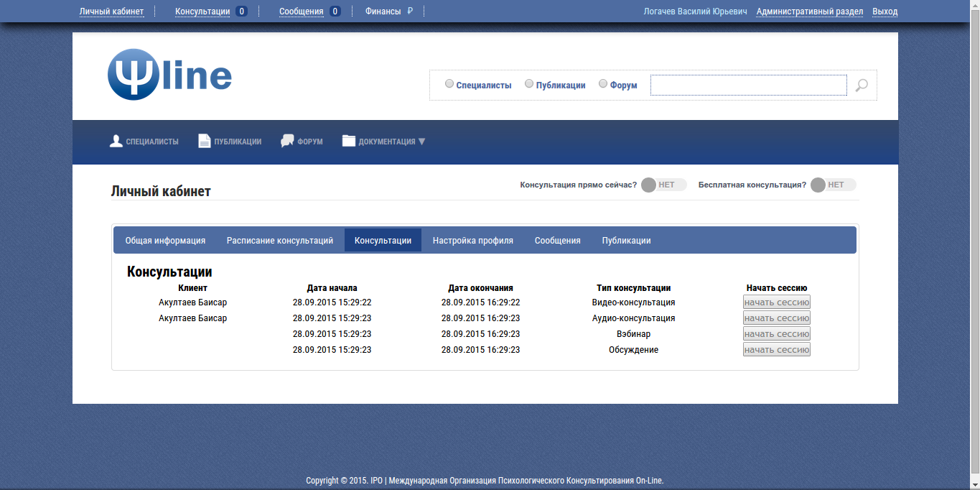Open the Настройка профиля tab

point(472,241)
